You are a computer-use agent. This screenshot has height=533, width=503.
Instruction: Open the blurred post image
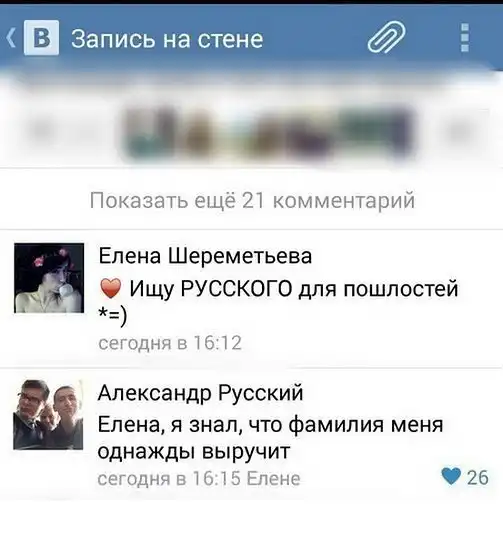point(268,133)
